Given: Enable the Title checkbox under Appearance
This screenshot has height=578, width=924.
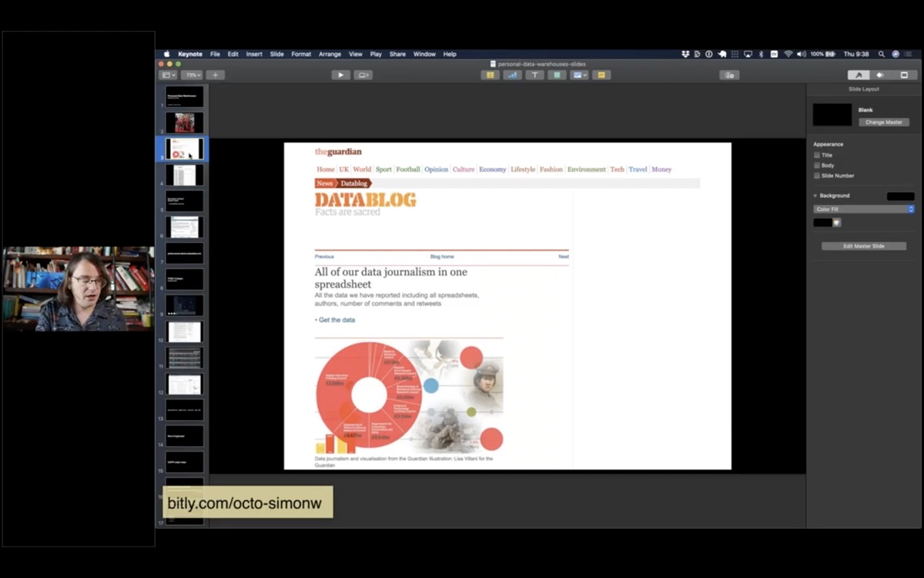Looking at the screenshot, I should click(x=817, y=155).
